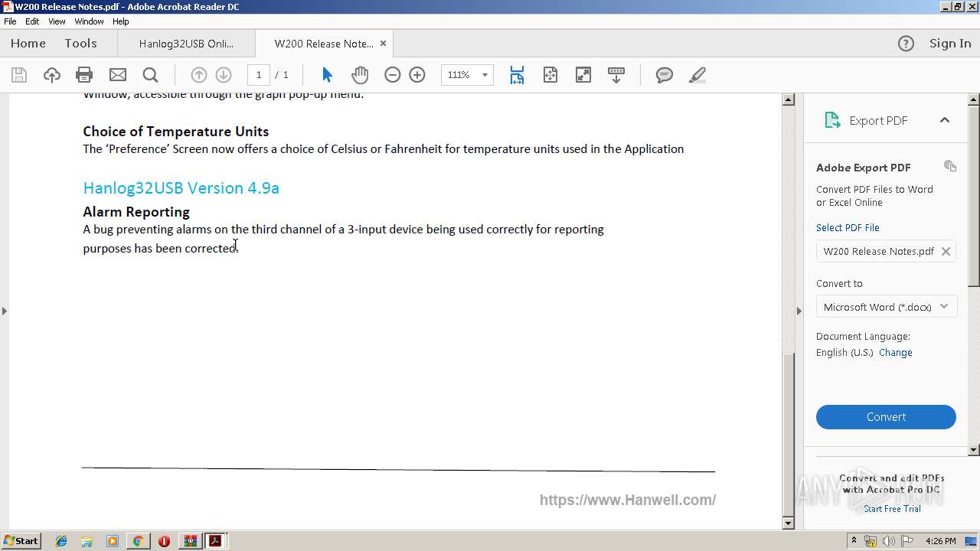This screenshot has width=980, height=551.
Task: Click the blue Convert button
Action: [x=886, y=417]
